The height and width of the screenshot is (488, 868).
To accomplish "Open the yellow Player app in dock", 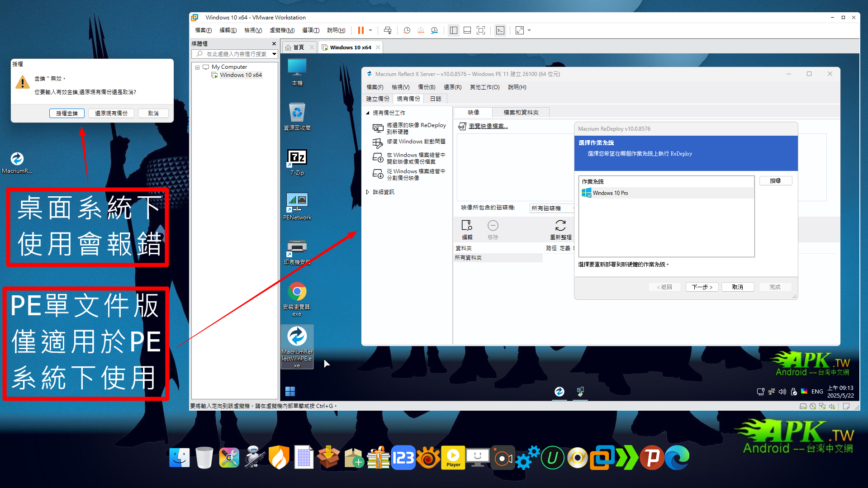I will [453, 458].
